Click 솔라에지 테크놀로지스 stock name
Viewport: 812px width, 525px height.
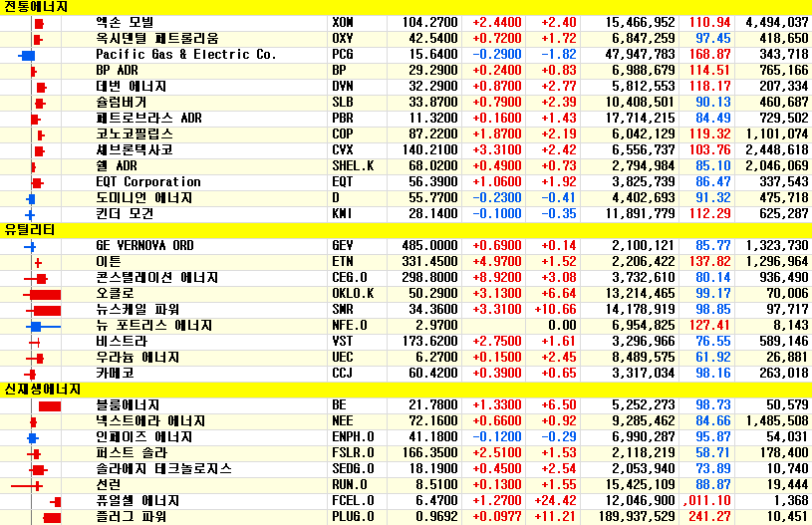click(163, 469)
